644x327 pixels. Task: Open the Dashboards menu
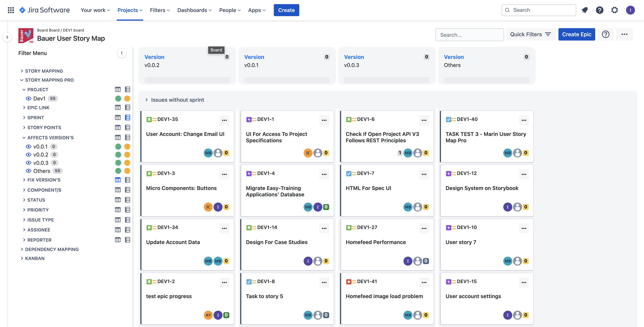[x=194, y=10]
